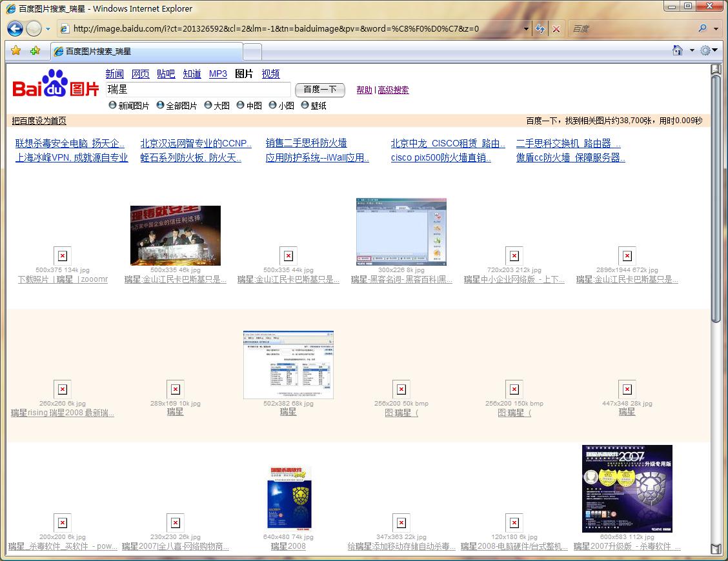Go to the MP3 category link
The image size is (728, 561).
218,74
